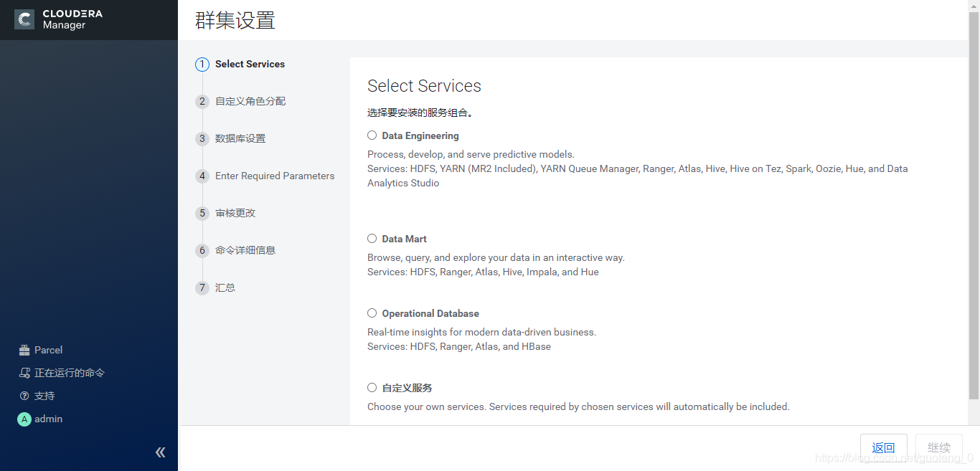Click the 继续 continue button

939,448
